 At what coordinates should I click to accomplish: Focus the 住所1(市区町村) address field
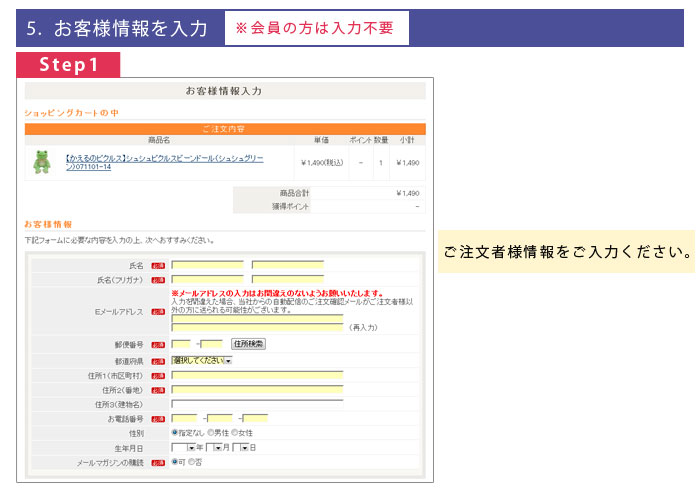click(x=257, y=375)
